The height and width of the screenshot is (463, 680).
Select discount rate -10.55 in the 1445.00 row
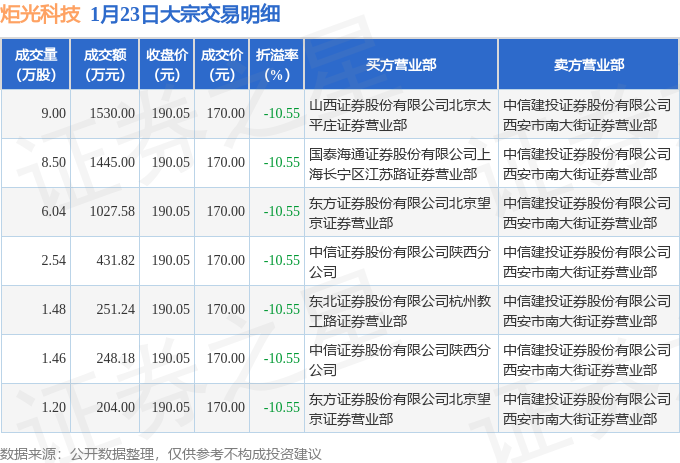coord(282,163)
